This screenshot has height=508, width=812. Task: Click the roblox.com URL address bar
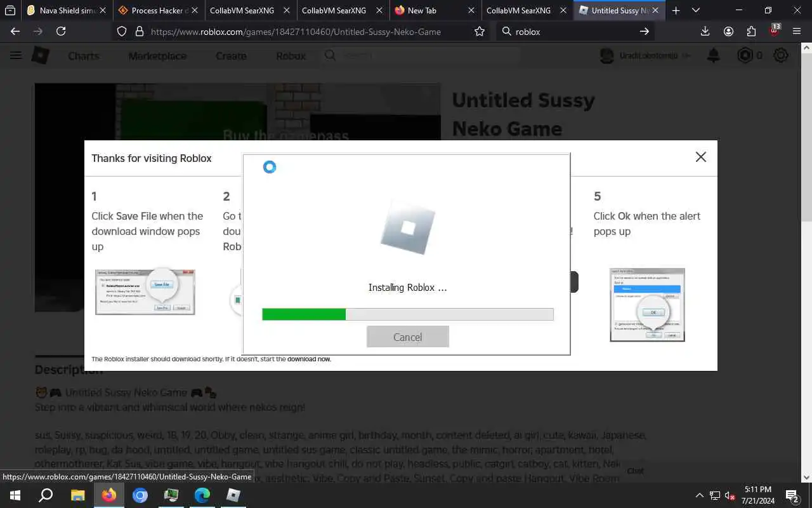[296, 31]
